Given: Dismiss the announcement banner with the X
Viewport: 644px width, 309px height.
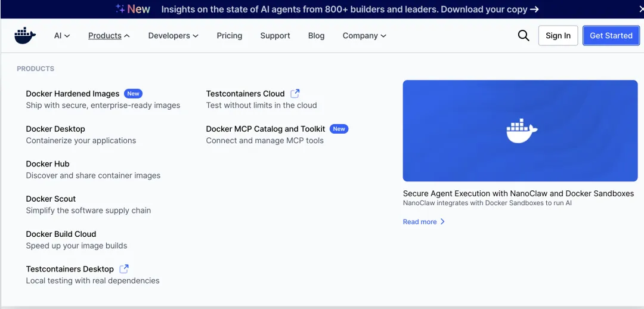Looking at the screenshot, I should pyautogui.click(x=641, y=9).
